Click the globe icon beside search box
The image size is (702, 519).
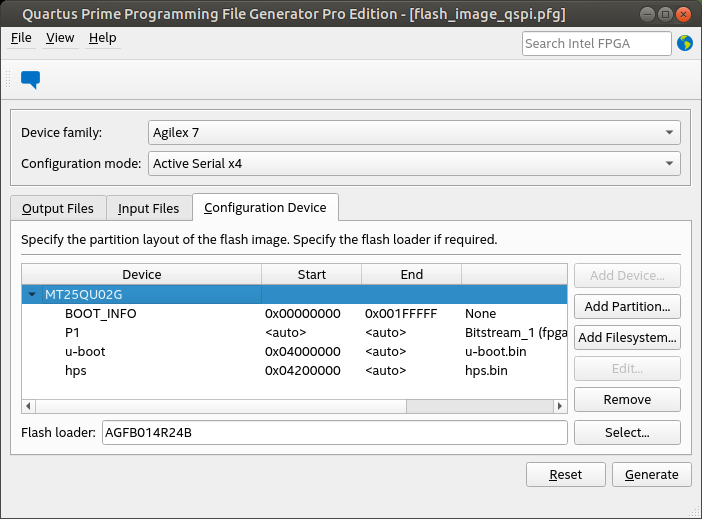click(x=685, y=43)
